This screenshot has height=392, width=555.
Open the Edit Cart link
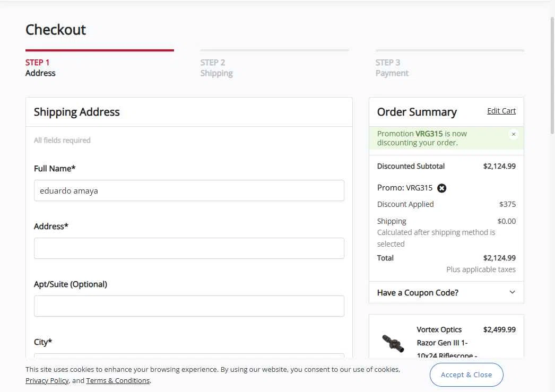pos(501,111)
